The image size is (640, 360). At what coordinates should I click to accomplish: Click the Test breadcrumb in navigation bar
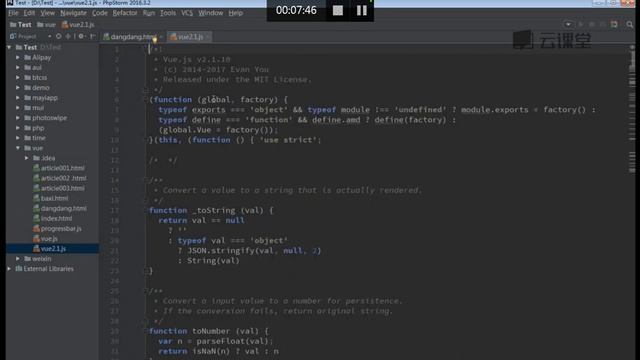point(21,24)
